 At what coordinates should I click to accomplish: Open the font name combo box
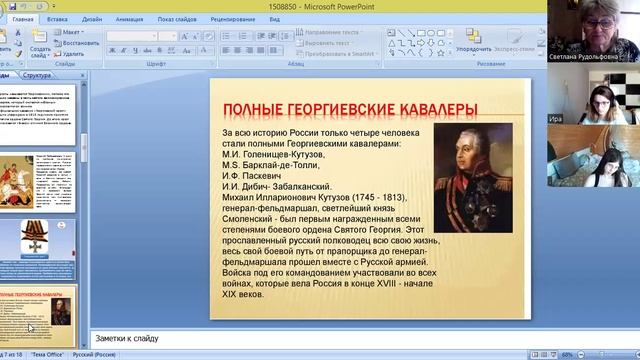132,36
